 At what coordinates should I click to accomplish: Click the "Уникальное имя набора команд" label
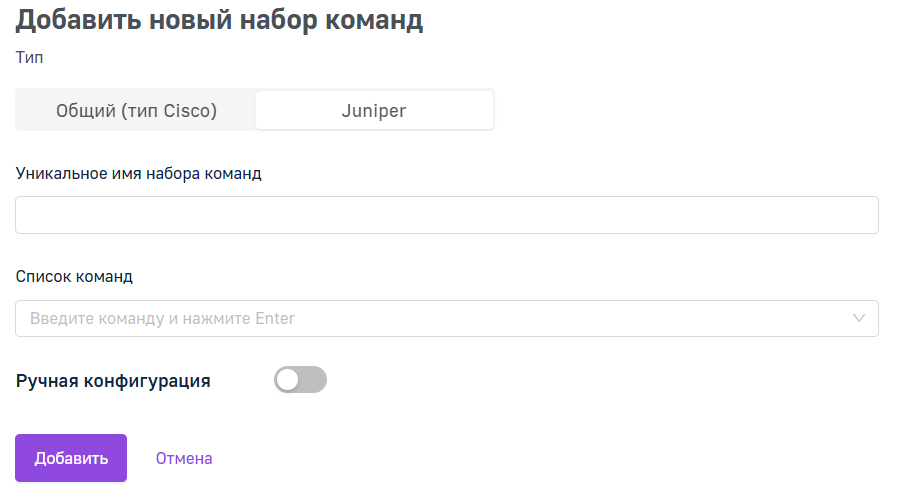(x=138, y=173)
